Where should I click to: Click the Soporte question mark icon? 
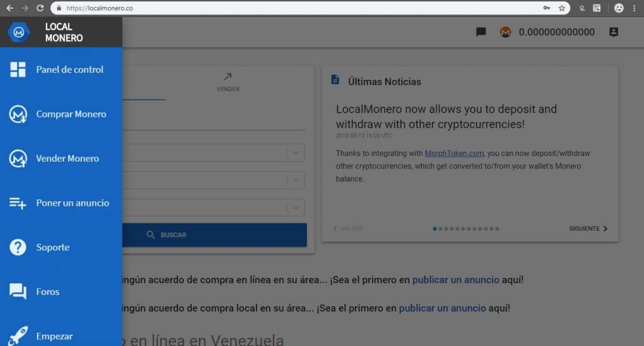[18, 247]
